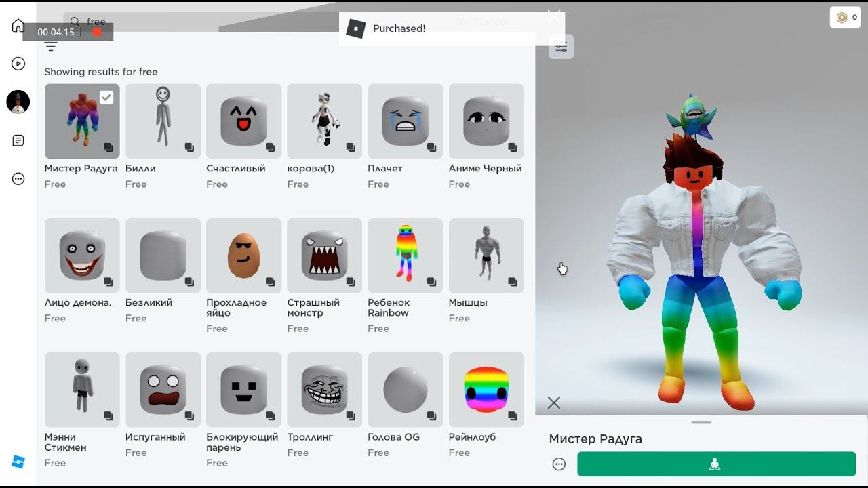Select the Страшный монстр head thumbnail
868x488 pixels.
[x=324, y=256]
